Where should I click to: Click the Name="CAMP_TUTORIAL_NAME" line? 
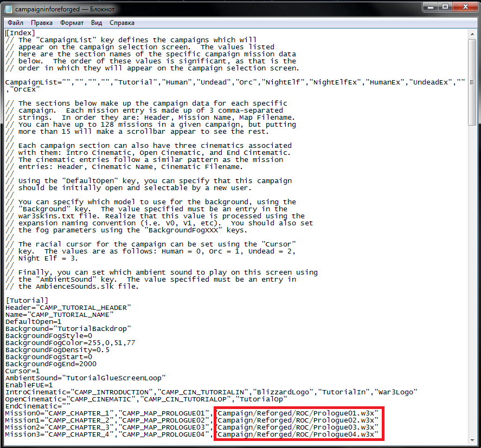tap(60, 315)
